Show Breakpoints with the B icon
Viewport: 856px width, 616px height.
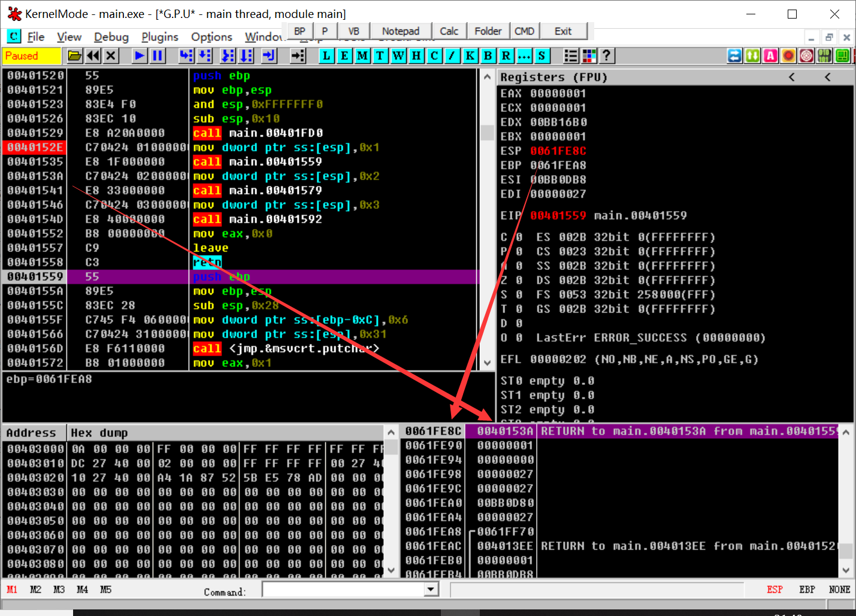[488, 56]
